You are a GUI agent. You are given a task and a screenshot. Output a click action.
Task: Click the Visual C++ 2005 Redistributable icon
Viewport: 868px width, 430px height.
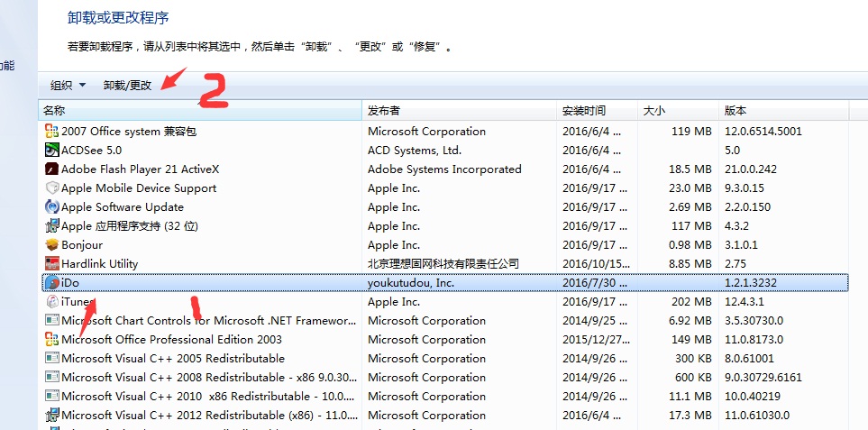(x=51, y=358)
